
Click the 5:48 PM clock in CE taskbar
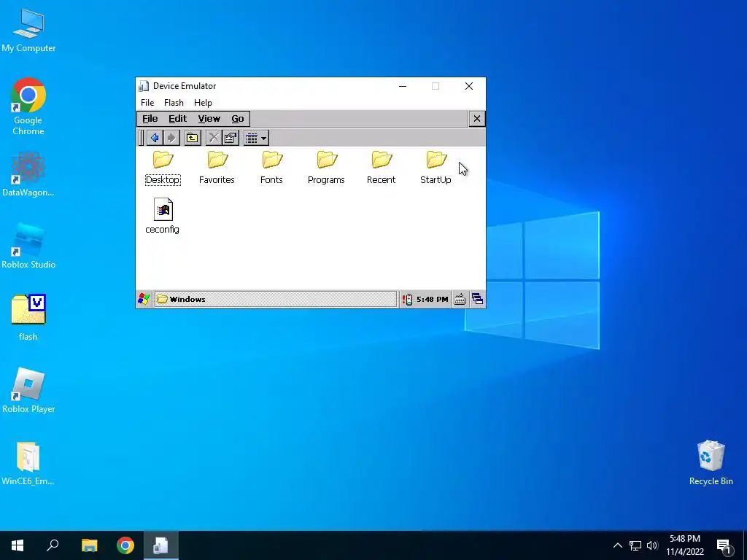(432, 300)
